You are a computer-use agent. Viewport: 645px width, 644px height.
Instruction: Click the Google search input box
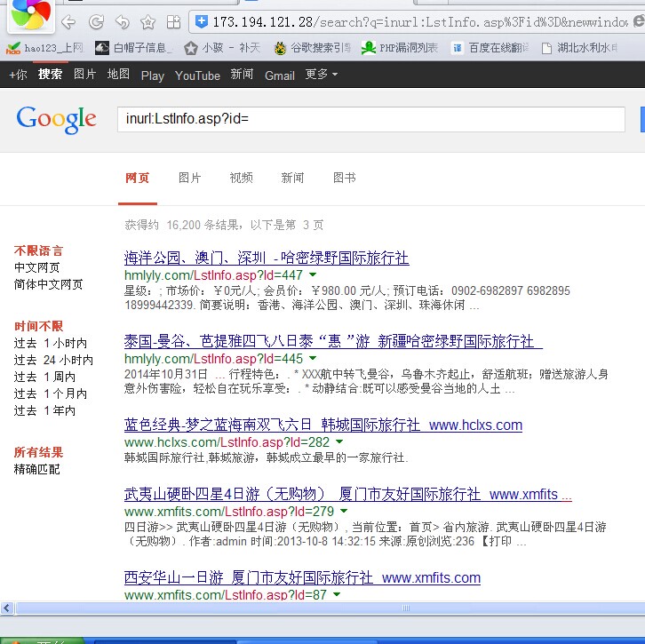371,119
